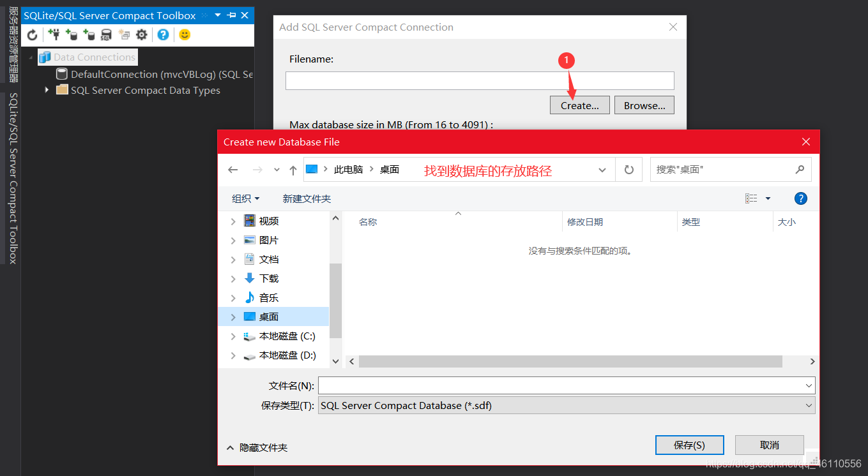Refresh the current folder view
This screenshot has width=868, height=476.
point(628,170)
